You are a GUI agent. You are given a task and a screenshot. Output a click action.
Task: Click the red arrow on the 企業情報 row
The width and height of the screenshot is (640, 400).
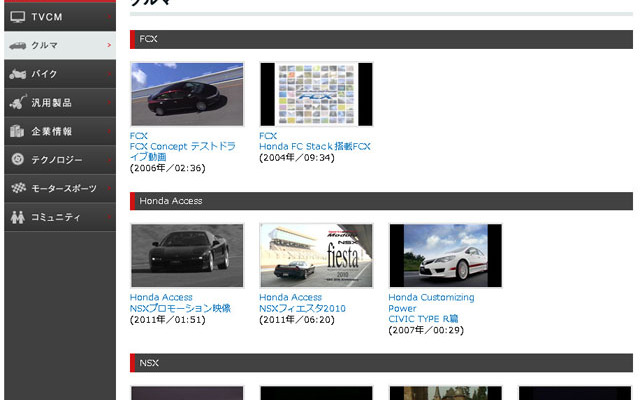coord(109,131)
